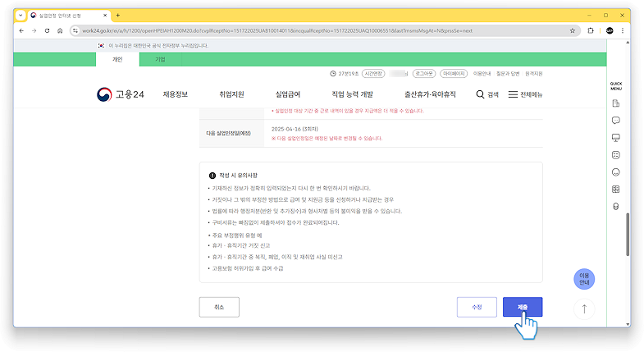Viewport: 644px width, 352px height.
Task: Click the 작성 시 유의사항 heading
Action: coord(238,176)
